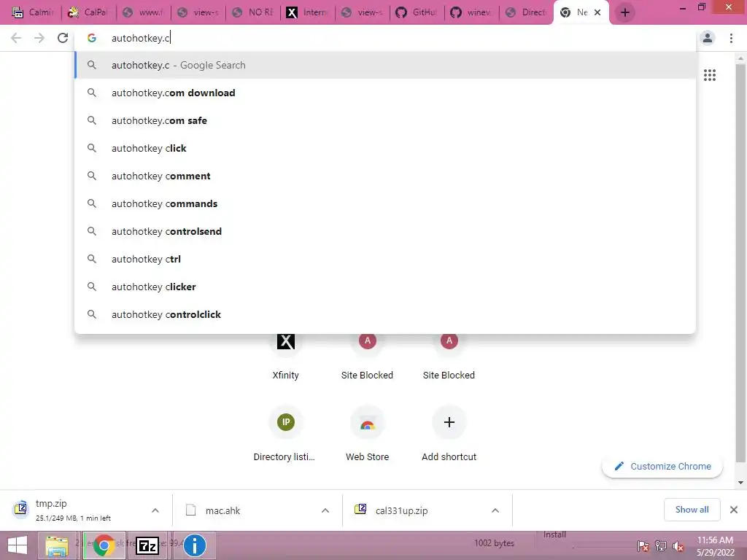
Task: Open a new tab with plus button
Action: coord(625,12)
